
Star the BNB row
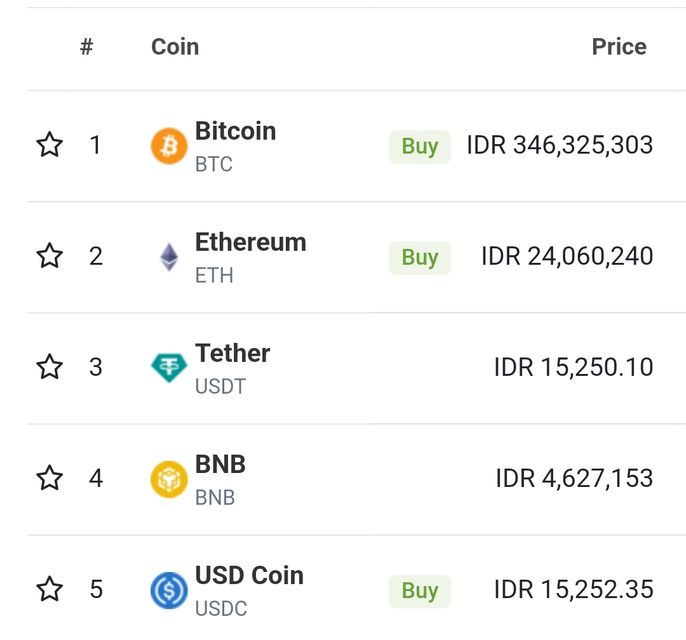50,479
